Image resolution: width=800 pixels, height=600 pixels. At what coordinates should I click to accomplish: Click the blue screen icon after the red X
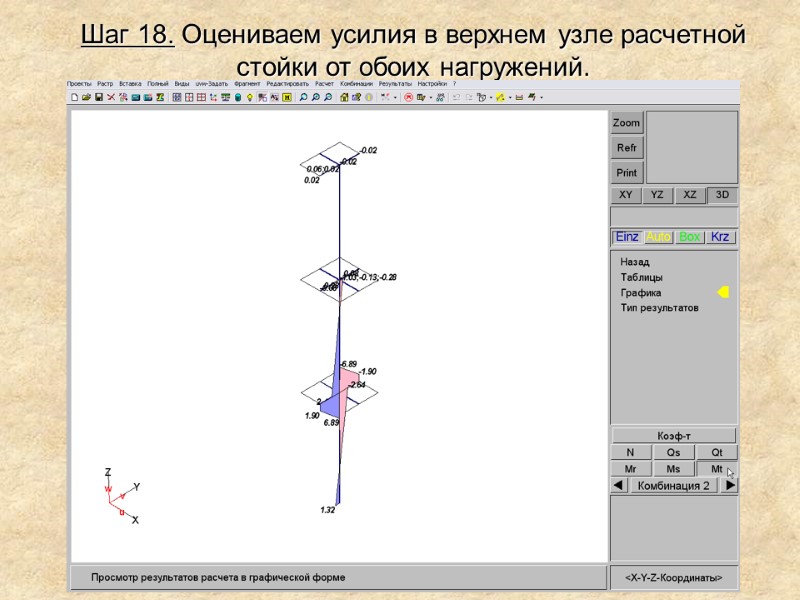(136, 97)
